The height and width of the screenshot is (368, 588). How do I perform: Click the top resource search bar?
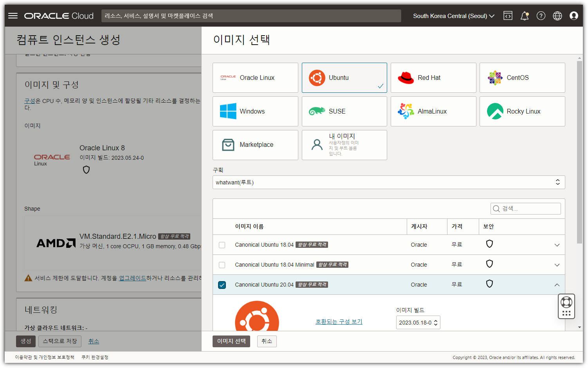tap(251, 16)
